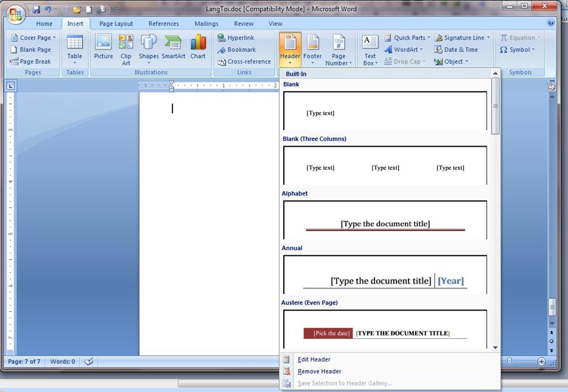The image size is (568, 392).
Task: Open the Footer gallery
Action: [312, 49]
